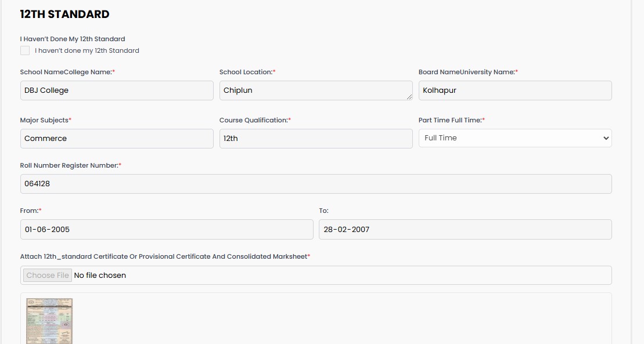Click the "Roll Number Register Number:" label
The width and height of the screenshot is (644, 344).
point(70,165)
